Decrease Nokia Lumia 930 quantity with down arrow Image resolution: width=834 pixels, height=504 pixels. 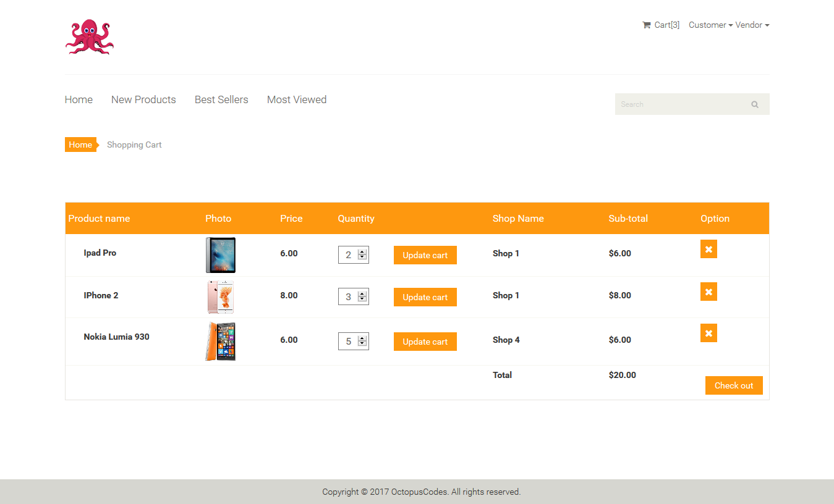[x=362, y=344]
